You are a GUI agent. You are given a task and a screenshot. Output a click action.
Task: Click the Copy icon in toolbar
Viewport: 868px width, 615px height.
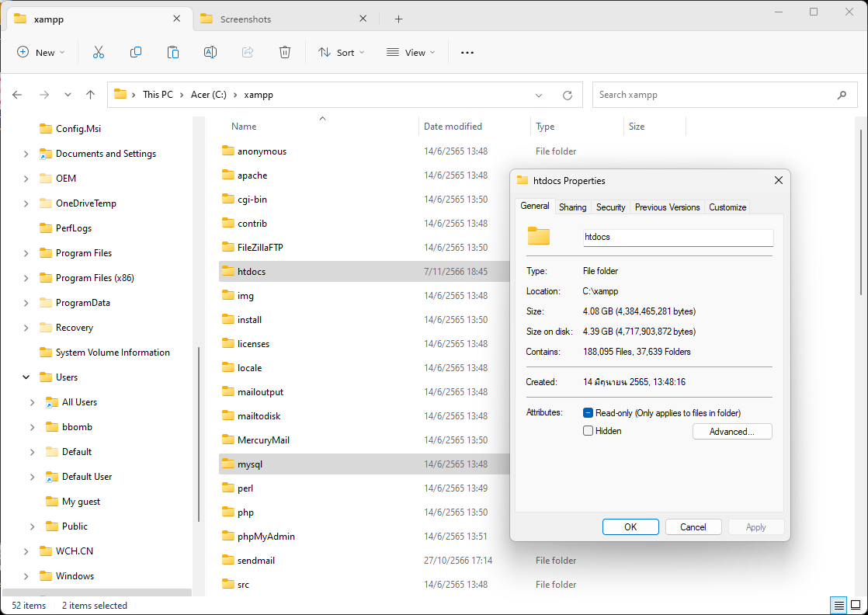point(136,52)
